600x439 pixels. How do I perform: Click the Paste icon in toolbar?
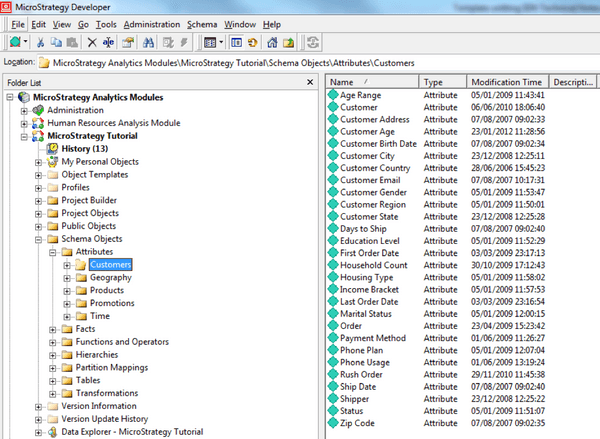72,42
